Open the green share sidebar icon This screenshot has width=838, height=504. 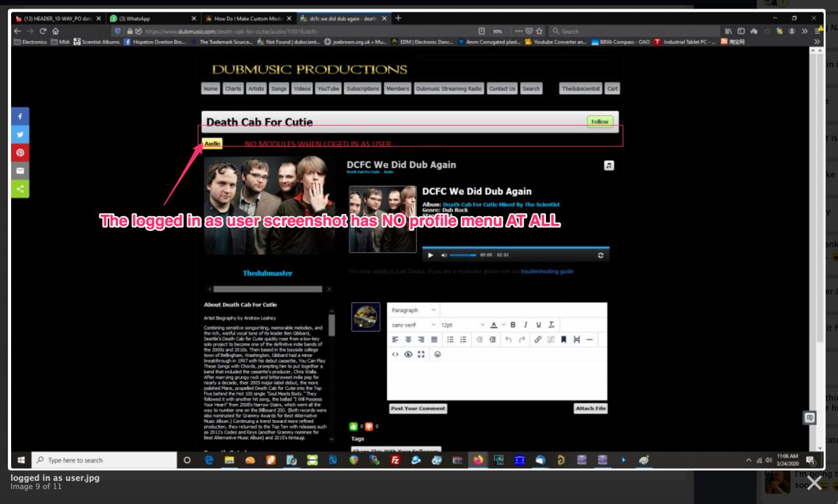click(20, 190)
